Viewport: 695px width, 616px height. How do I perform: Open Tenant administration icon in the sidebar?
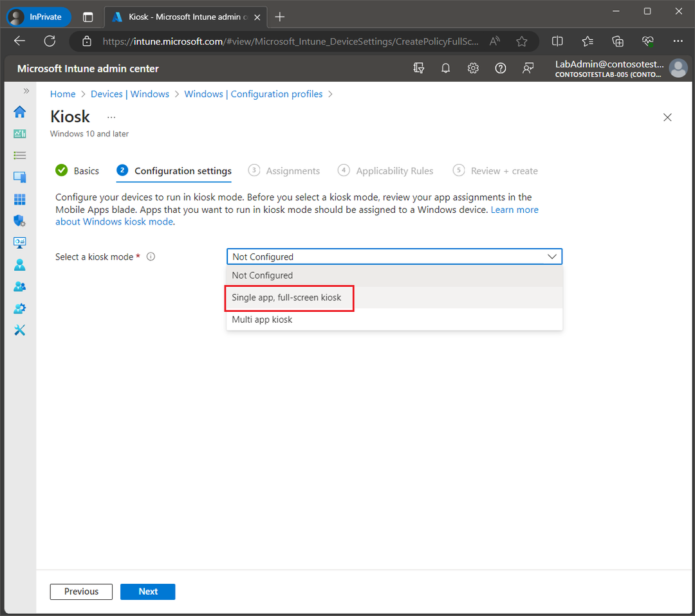pos(19,308)
